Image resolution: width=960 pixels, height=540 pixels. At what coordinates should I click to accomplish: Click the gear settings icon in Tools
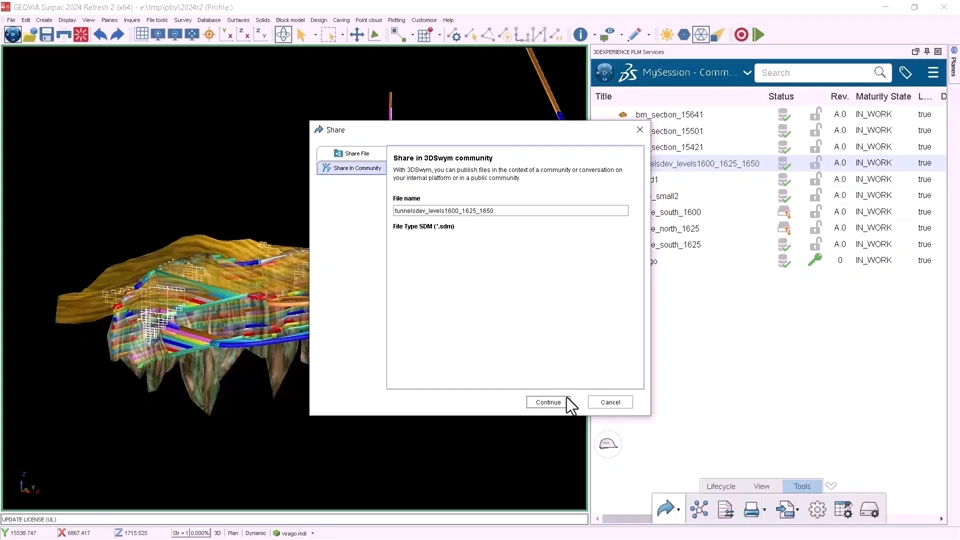(817, 509)
